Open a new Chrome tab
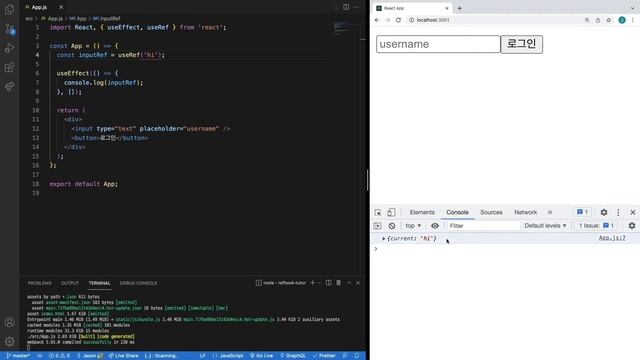The width and height of the screenshot is (640, 360). [459, 8]
